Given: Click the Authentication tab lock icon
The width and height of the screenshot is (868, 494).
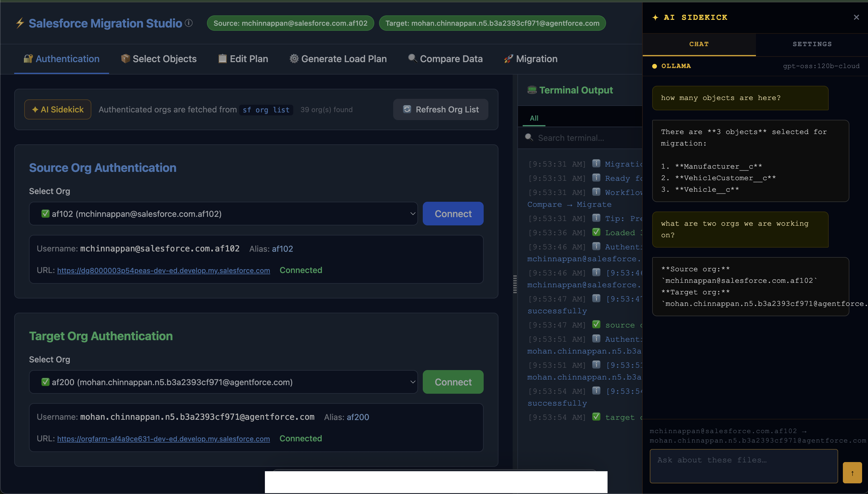Looking at the screenshot, I should tap(28, 58).
